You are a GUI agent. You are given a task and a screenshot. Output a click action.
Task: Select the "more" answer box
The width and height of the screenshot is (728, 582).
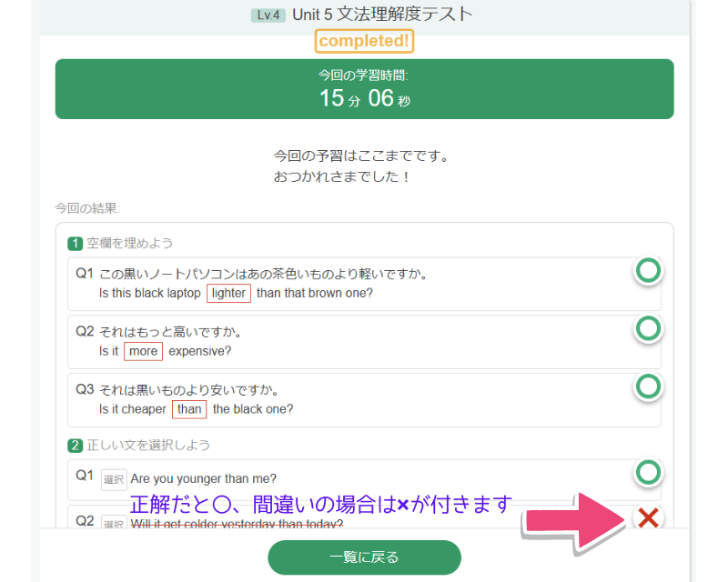(x=143, y=351)
